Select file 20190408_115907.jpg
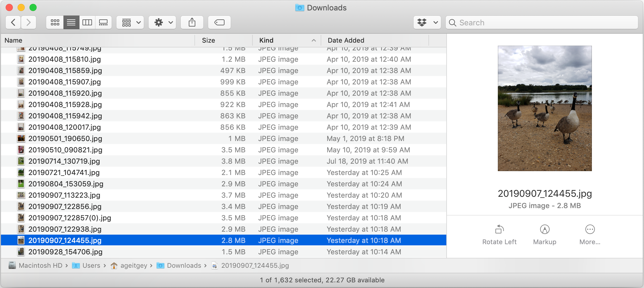 point(223,82)
